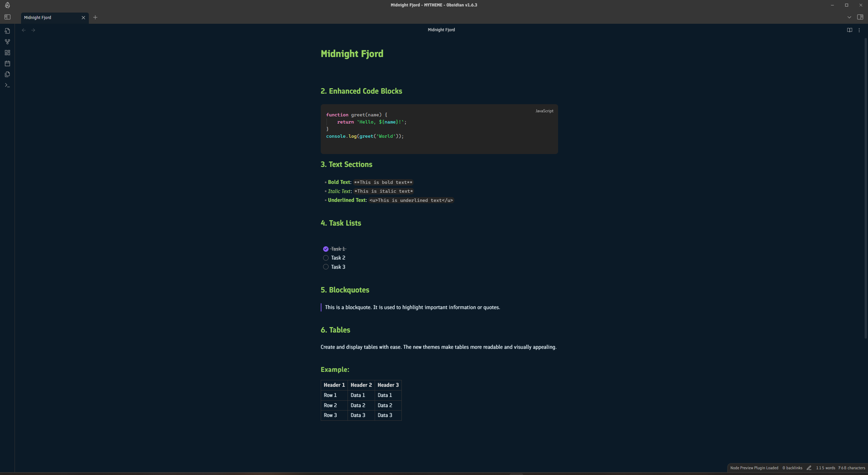Click the templates ribbon icon
Screen dimensions: 868x475
pyautogui.click(x=7, y=74)
